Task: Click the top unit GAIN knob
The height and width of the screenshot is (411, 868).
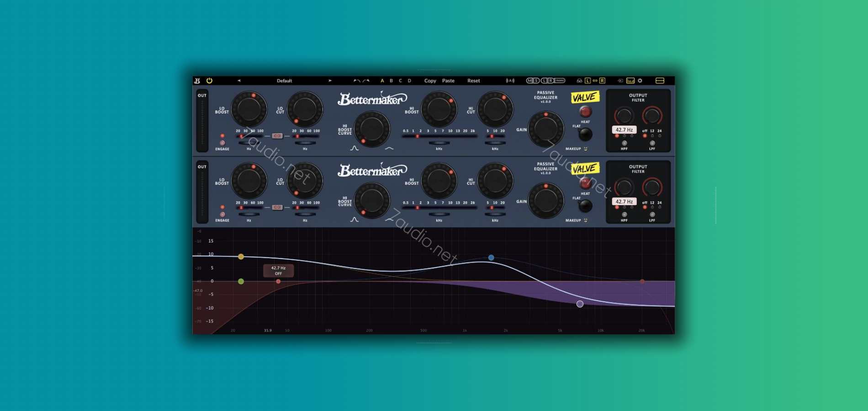Action: click(x=545, y=129)
